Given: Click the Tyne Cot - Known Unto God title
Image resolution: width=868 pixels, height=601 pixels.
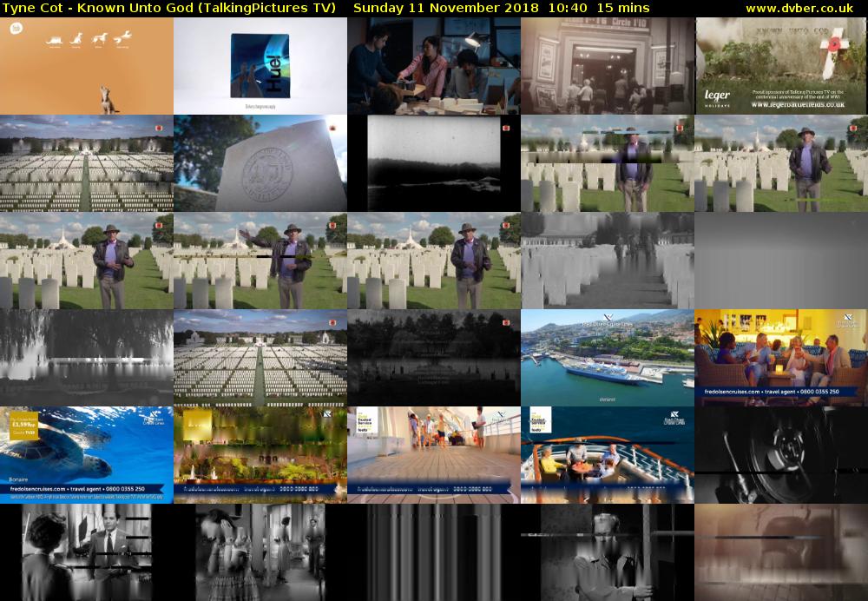Looking at the screenshot, I should (168, 8).
